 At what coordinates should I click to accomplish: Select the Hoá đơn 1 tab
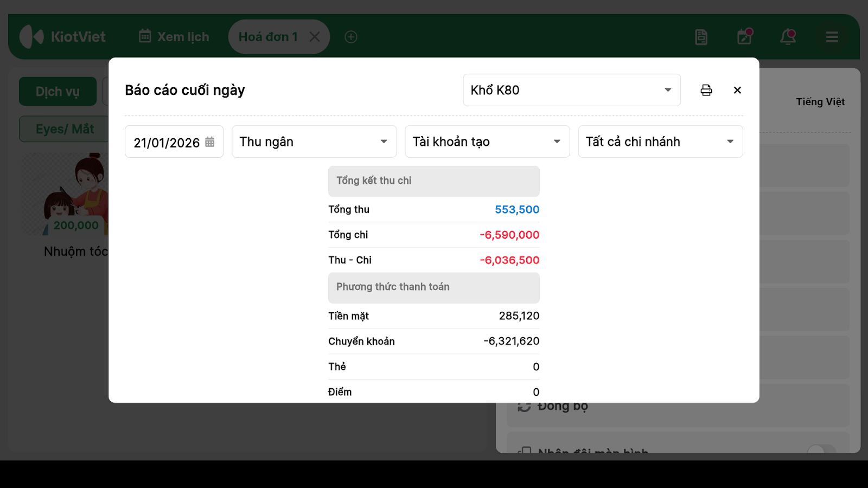[268, 37]
